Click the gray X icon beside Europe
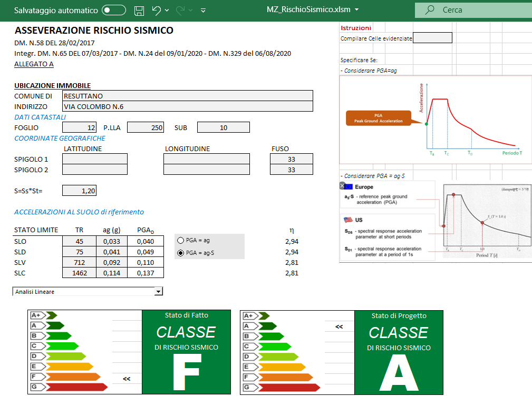Screen dimensions: 532x396 (342, 185)
